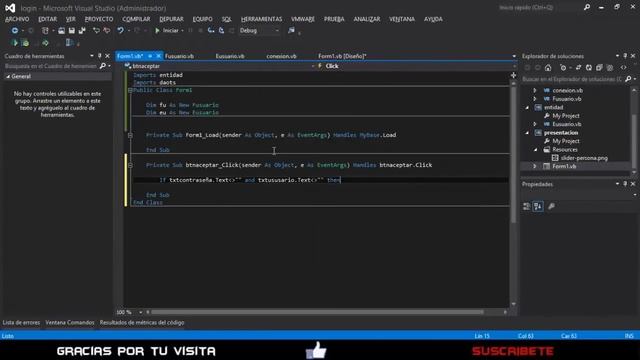This screenshot has width=640, height=360.
Task: Click the search icon in solution explorer search
Action: coord(628,79)
